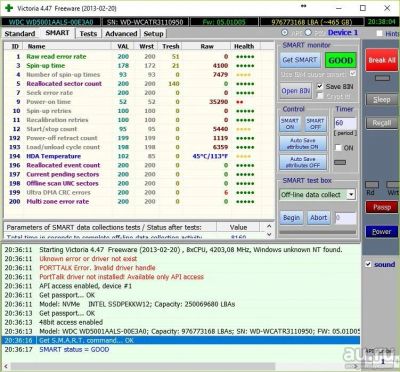Switch to the Tests tab

click(88, 33)
